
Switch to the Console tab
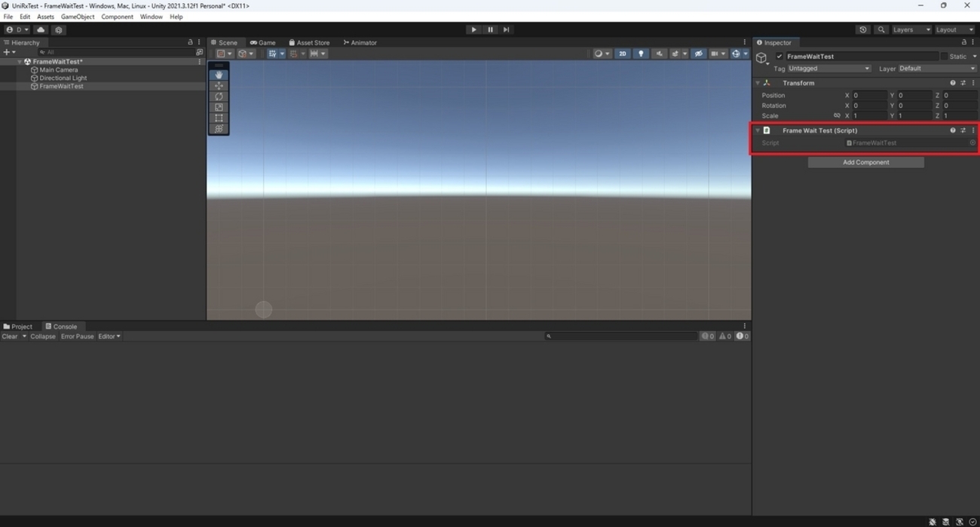(63, 326)
